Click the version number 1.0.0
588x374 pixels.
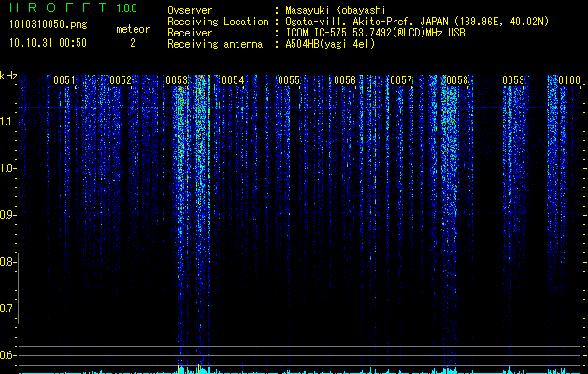click(x=127, y=7)
